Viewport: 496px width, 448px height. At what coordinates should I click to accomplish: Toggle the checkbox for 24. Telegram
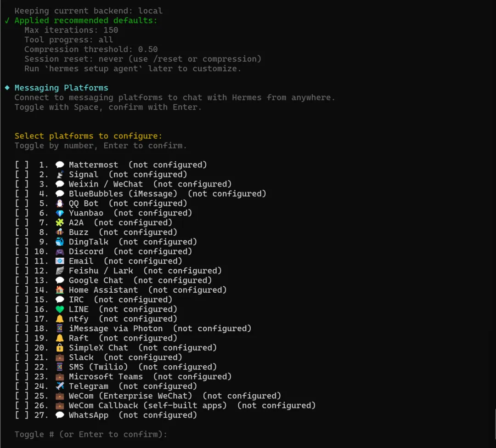point(22,386)
